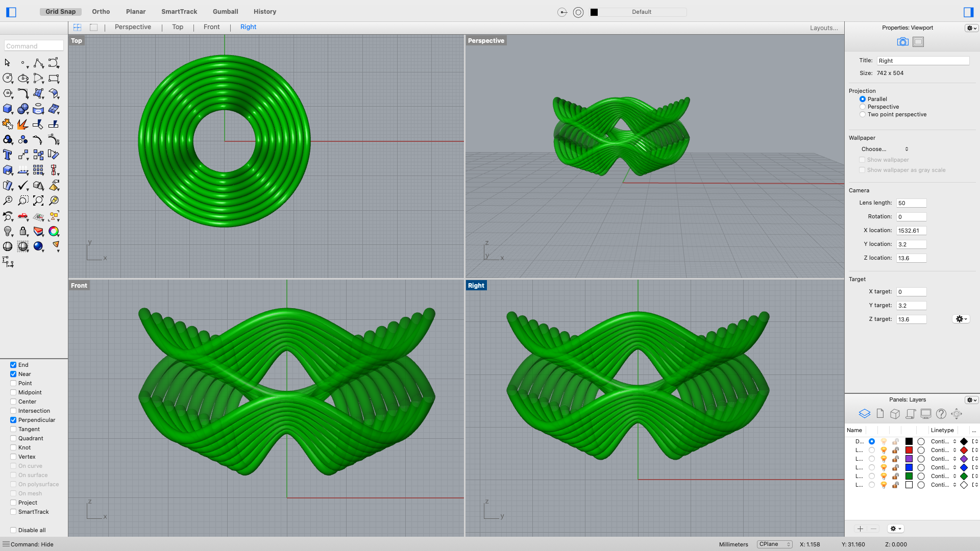Switch to the Perspective viewport tab
The image size is (980, 551).
pos(133,27)
